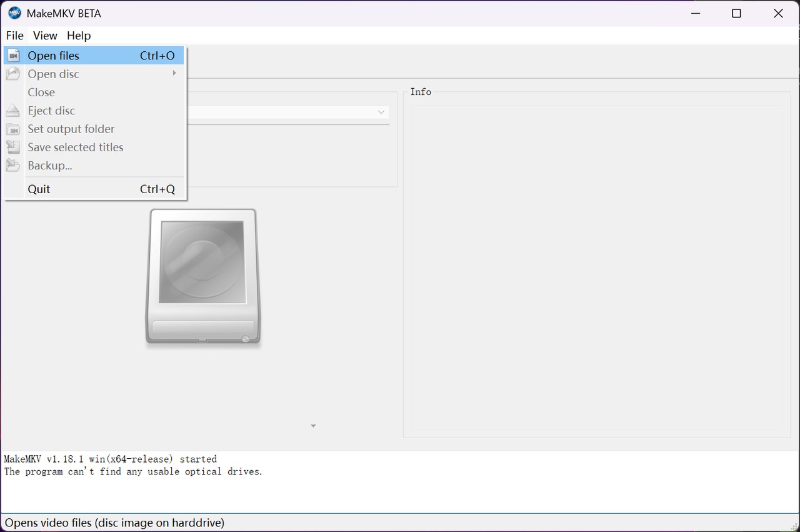Screen dimensions: 800x532
Task: Click the resize grip in status bar corner
Action: click(794, 526)
